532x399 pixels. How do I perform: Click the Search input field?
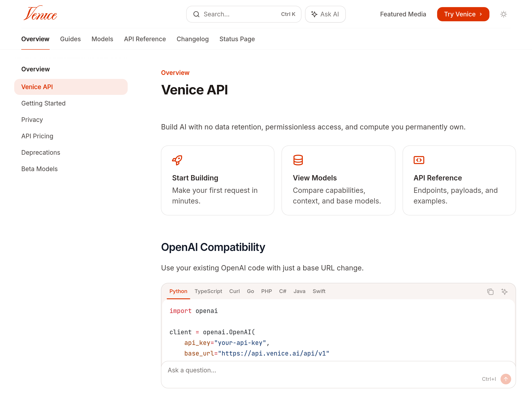[244, 14]
